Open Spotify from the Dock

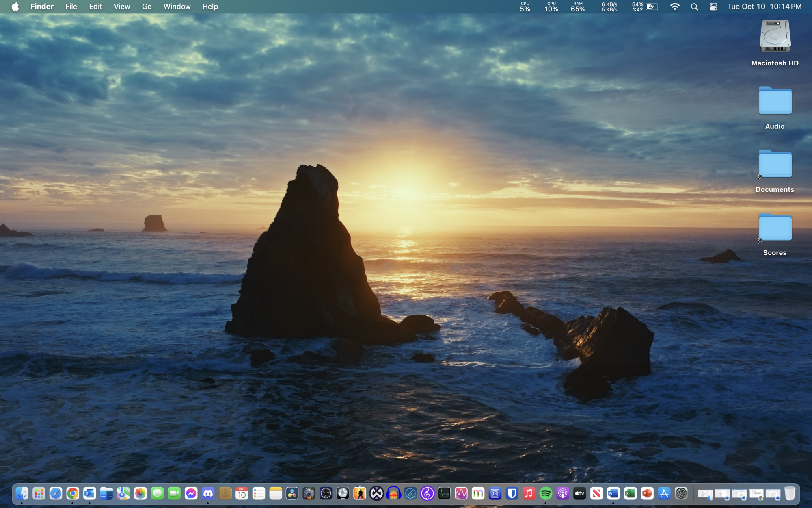545,493
